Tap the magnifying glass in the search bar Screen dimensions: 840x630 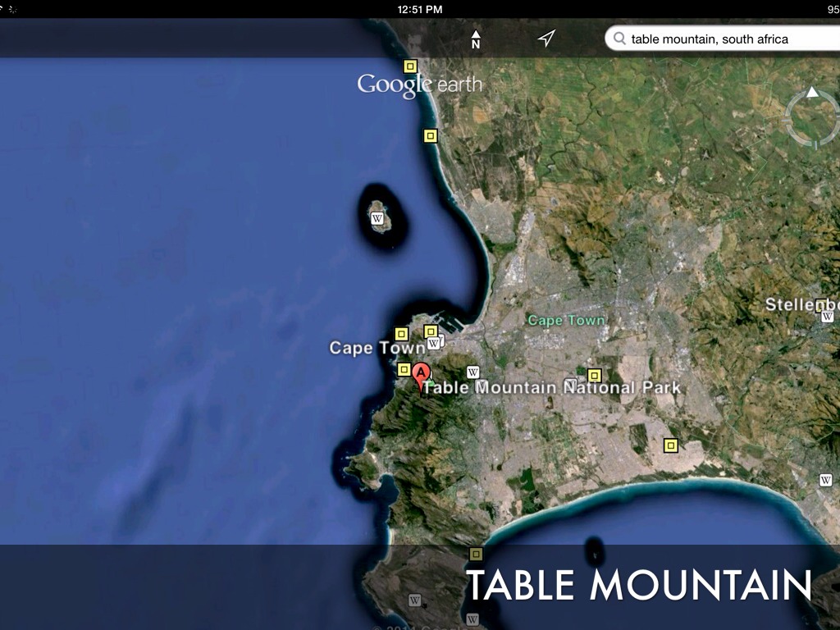621,39
